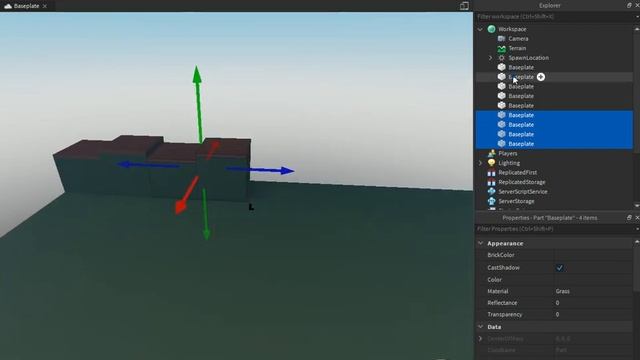This screenshot has height=360, width=640.
Task: Collapse the Workspace tree node
Action: (x=480, y=29)
